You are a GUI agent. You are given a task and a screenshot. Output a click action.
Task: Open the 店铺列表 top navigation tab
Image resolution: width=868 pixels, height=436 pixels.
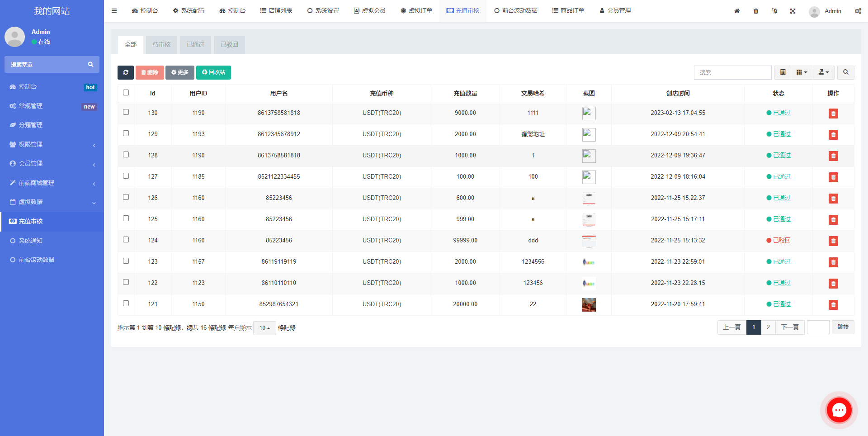pyautogui.click(x=276, y=11)
